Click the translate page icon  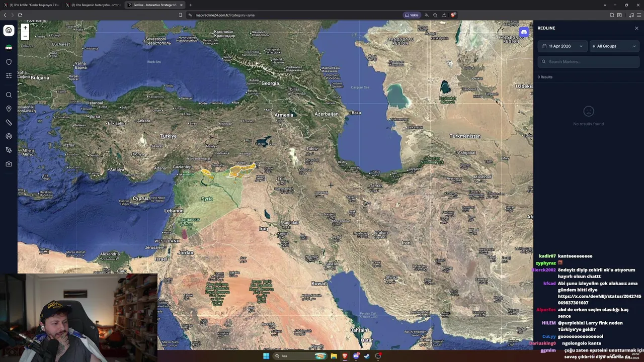(427, 15)
